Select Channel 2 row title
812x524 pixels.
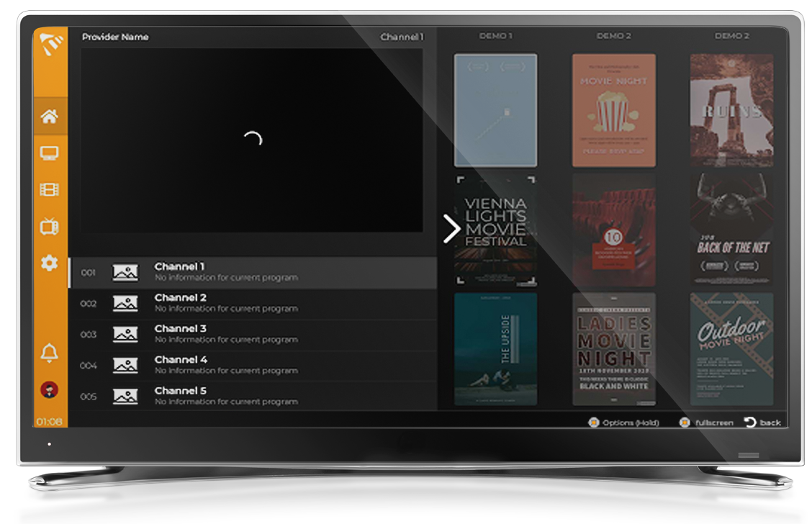[180, 298]
